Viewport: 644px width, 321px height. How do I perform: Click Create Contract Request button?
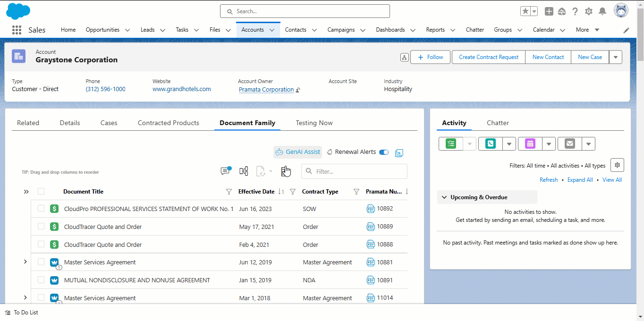click(489, 57)
